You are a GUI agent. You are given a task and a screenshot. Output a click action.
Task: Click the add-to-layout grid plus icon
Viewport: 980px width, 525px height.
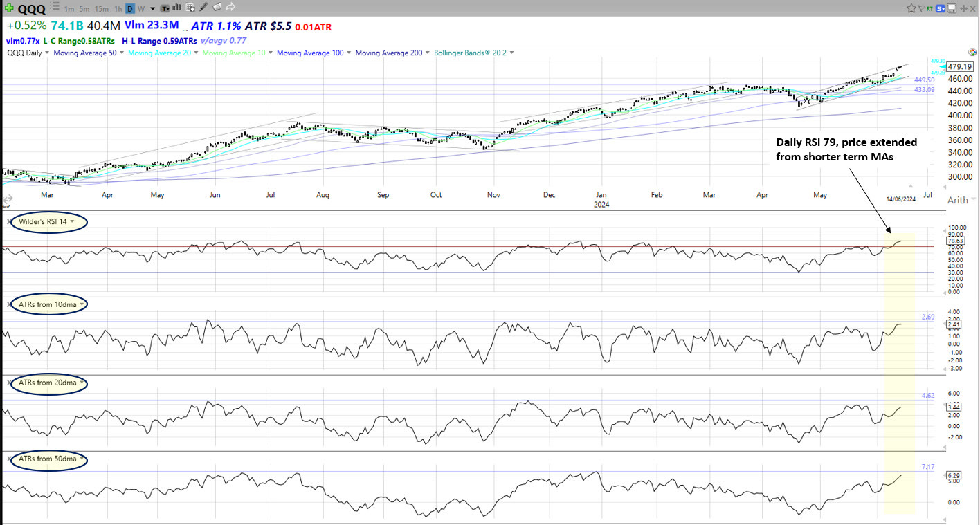pos(190,8)
